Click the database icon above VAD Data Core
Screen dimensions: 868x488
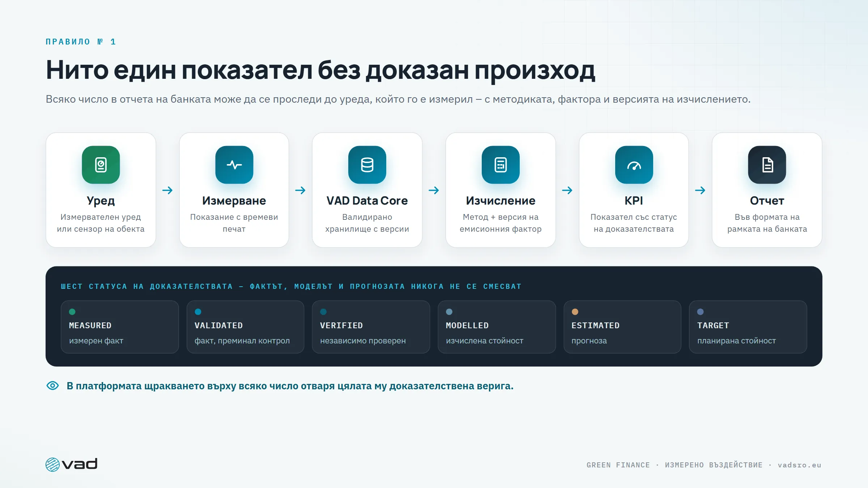[x=367, y=165]
